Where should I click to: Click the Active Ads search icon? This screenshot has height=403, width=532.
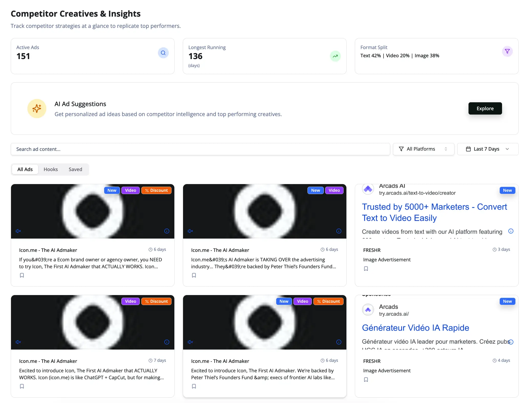tap(163, 53)
